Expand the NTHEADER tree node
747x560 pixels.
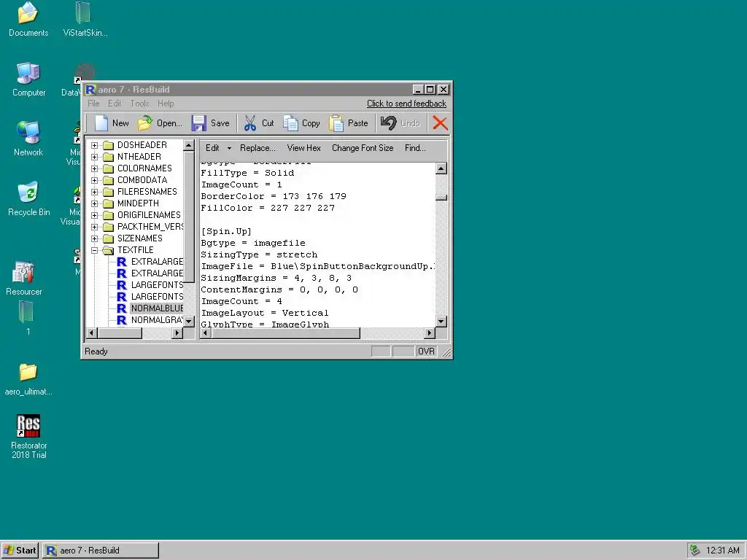[x=94, y=157]
